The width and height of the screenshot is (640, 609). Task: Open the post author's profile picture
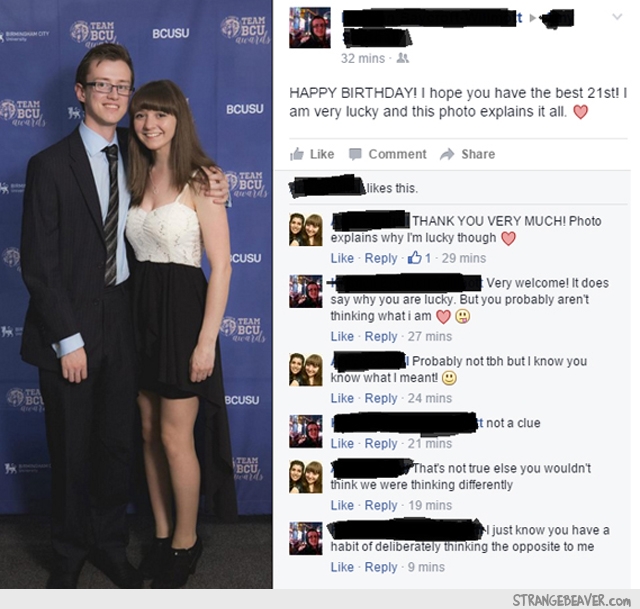(310, 27)
